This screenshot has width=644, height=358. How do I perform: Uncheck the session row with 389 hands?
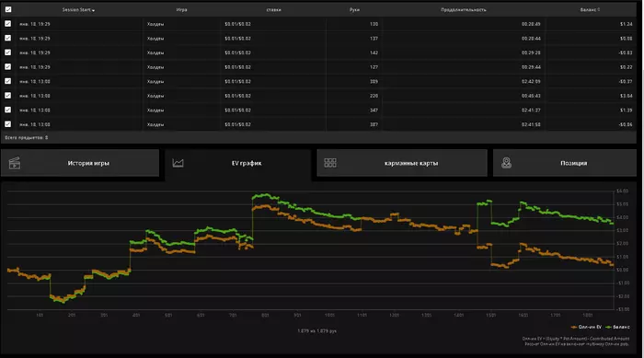pyautogui.click(x=7, y=81)
